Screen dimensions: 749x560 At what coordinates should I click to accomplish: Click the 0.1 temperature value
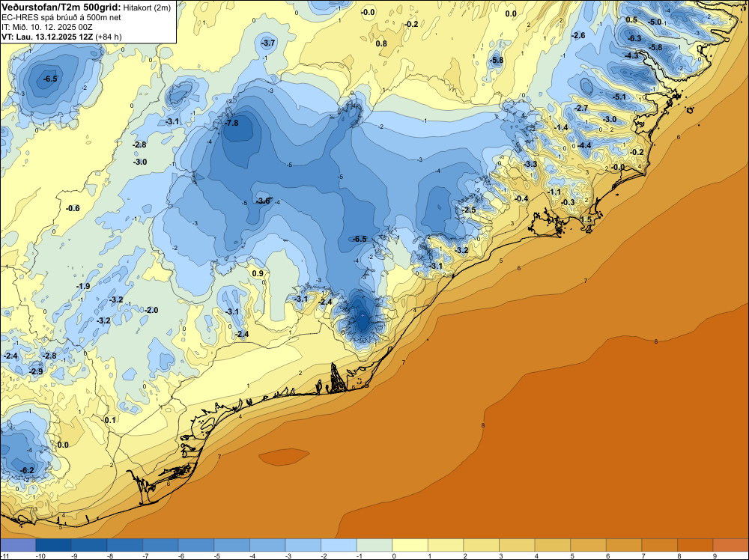(110, 420)
